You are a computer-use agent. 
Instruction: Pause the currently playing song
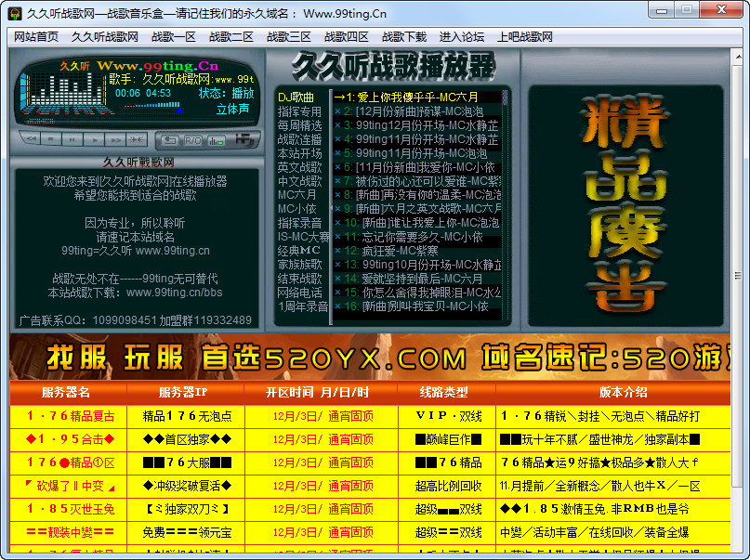pos(72,139)
